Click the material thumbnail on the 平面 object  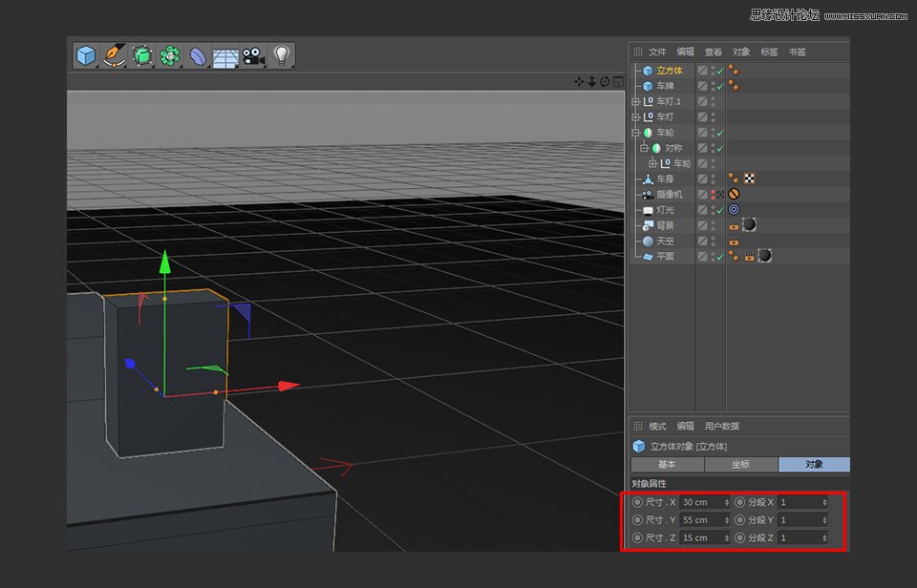click(762, 258)
